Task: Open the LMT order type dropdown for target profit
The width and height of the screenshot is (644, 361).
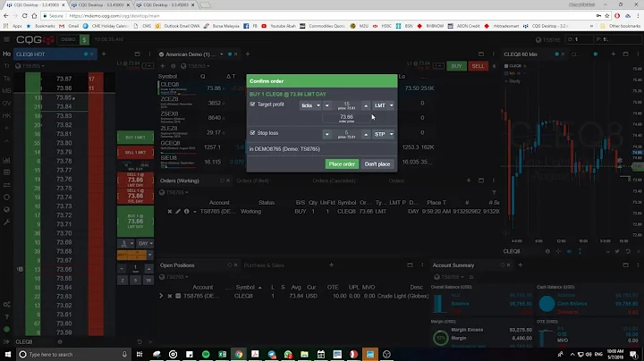Action: (x=384, y=105)
